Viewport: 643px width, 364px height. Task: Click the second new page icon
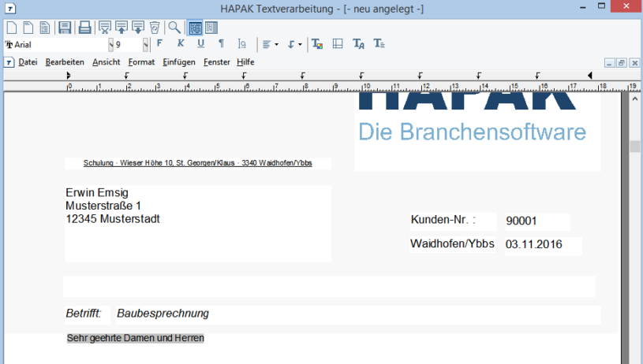point(28,28)
